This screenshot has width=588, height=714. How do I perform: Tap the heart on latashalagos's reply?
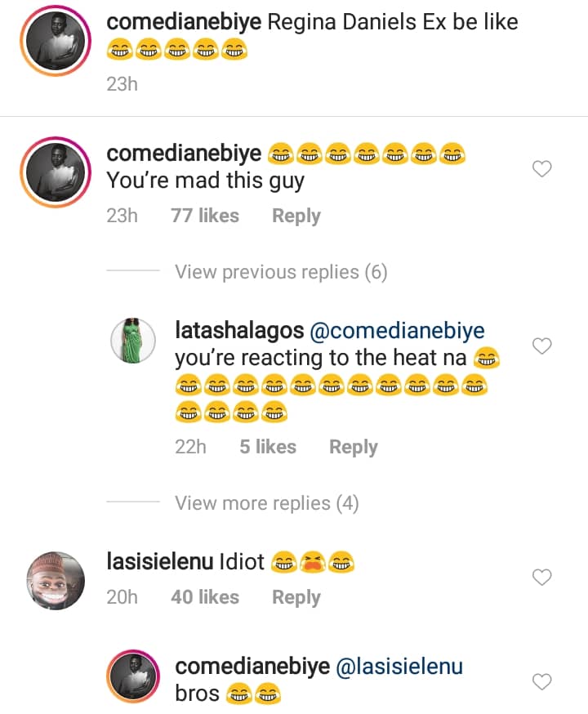542,346
